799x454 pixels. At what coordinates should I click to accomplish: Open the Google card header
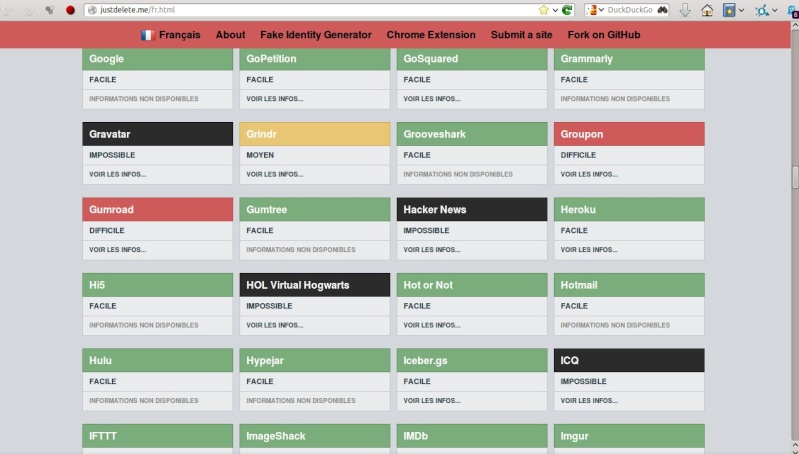click(x=157, y=59)
